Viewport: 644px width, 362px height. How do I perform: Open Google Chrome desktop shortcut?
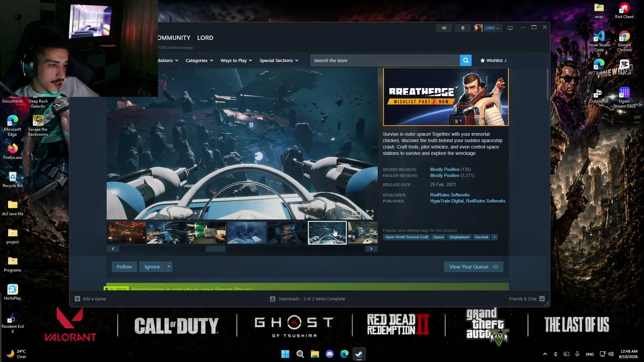pos(624,41)
